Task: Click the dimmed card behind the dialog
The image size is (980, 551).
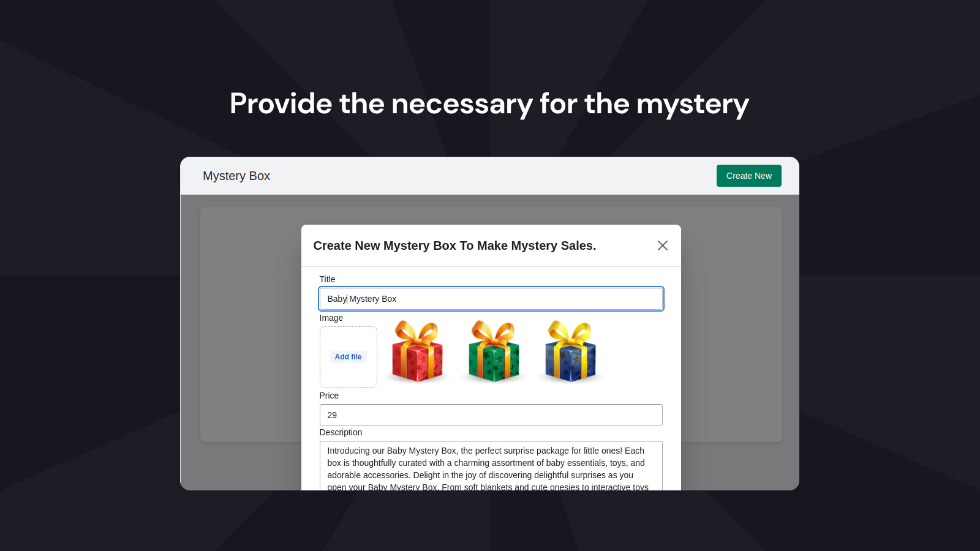Action: click(x=250, y=324)
